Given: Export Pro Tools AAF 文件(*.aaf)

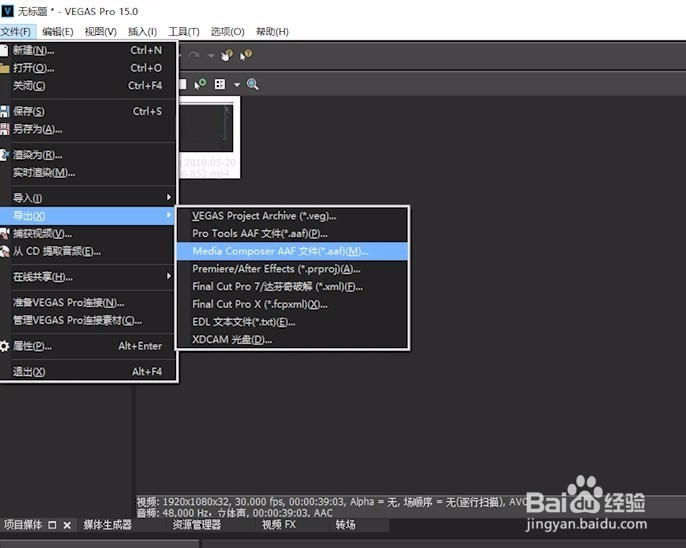Looking at the screenshot, I should coord(292,234).
